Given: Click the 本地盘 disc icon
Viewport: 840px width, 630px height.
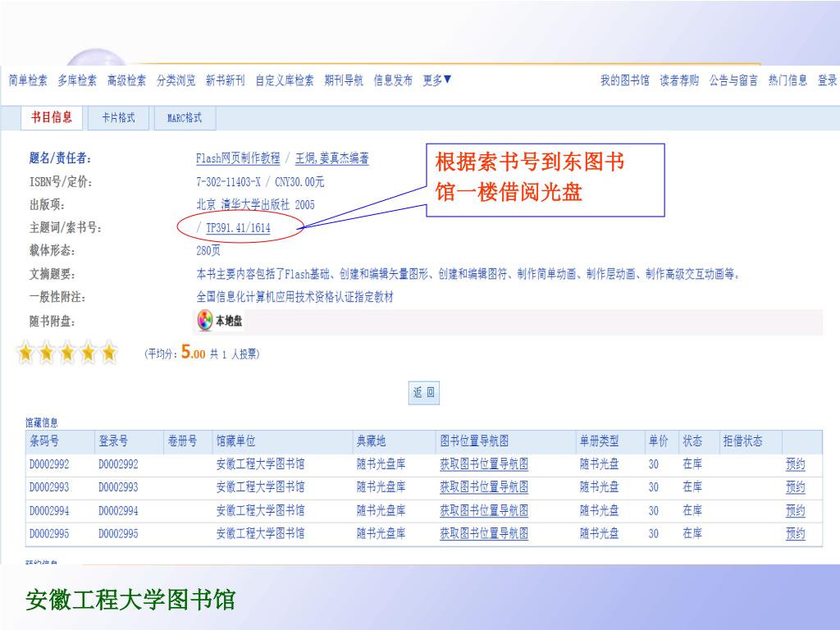Looking at the screenshot, I should (x=205, y=321).
